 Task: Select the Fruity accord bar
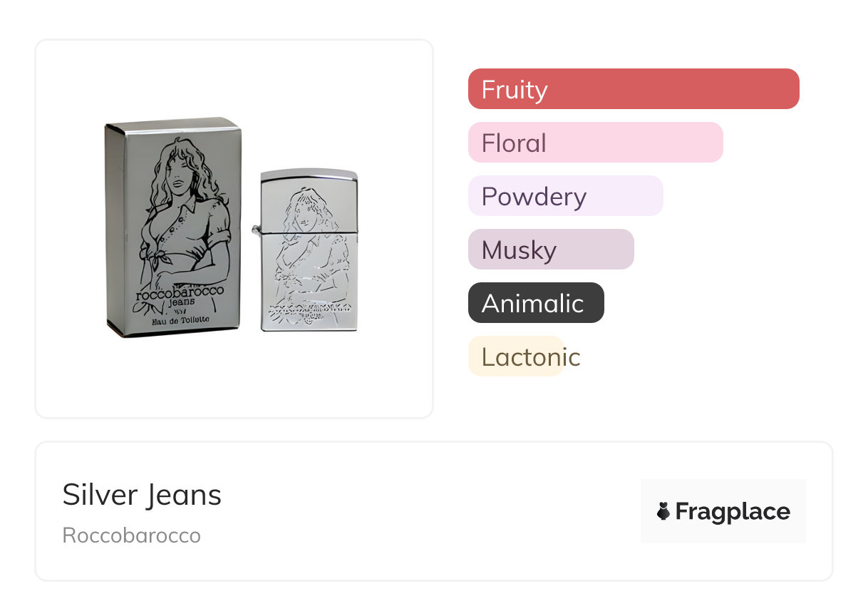633,89
